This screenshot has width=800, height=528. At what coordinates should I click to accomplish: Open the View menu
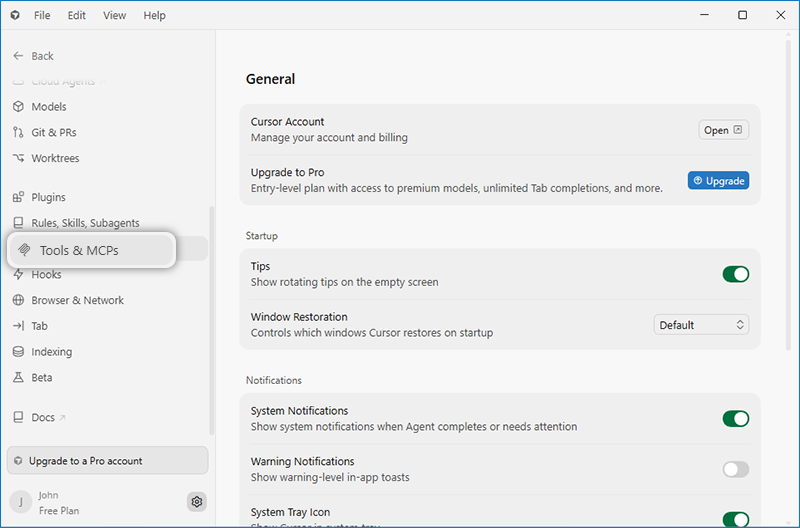click(x=114, y=15)
